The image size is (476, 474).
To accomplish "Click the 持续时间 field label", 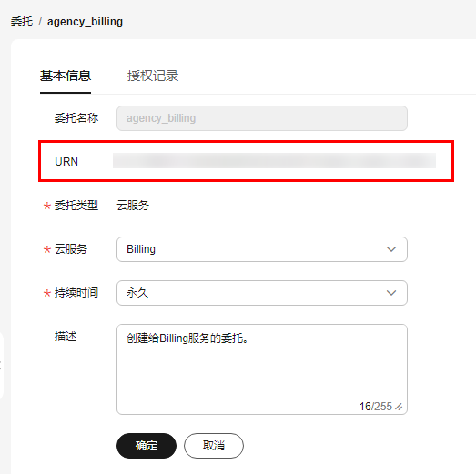I will pyautogui.click(x=76, y=293).
